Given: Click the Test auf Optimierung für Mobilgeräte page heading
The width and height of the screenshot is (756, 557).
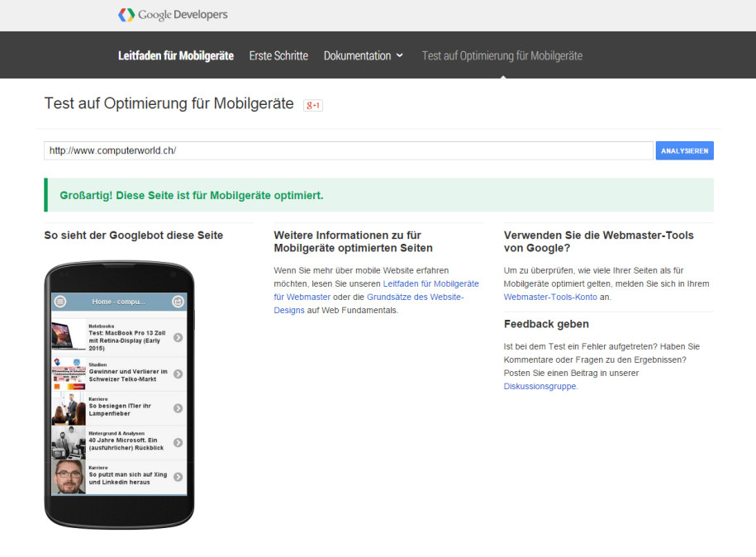Looking at the screenshot, I should click(x=169, y=103).
